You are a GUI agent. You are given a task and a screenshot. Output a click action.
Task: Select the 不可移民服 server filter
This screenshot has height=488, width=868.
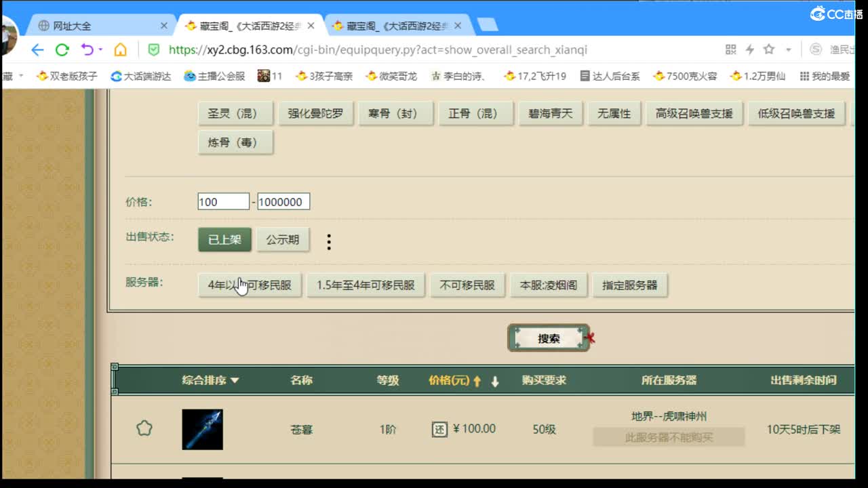pos(467,285)
